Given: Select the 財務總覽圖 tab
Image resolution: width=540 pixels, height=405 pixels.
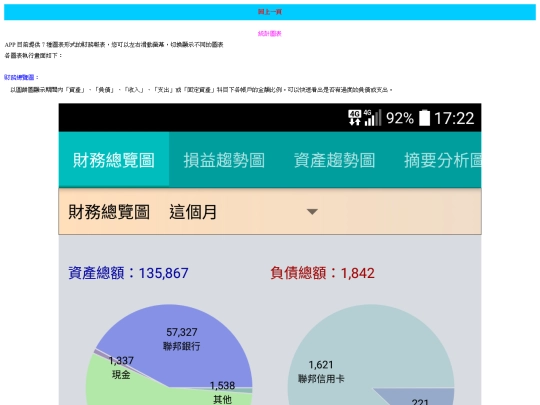Looking at the screenshot, I should pos(114,160).
